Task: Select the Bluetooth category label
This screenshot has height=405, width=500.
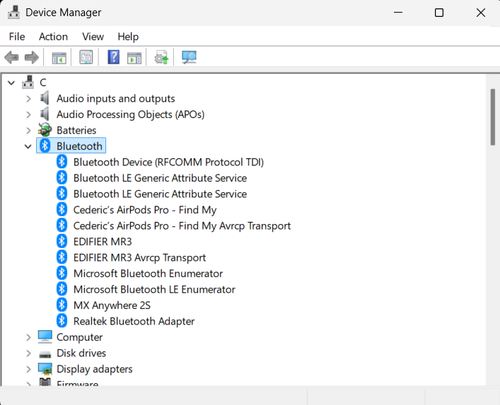Action: pyautogui.click(x=79, y=146)
